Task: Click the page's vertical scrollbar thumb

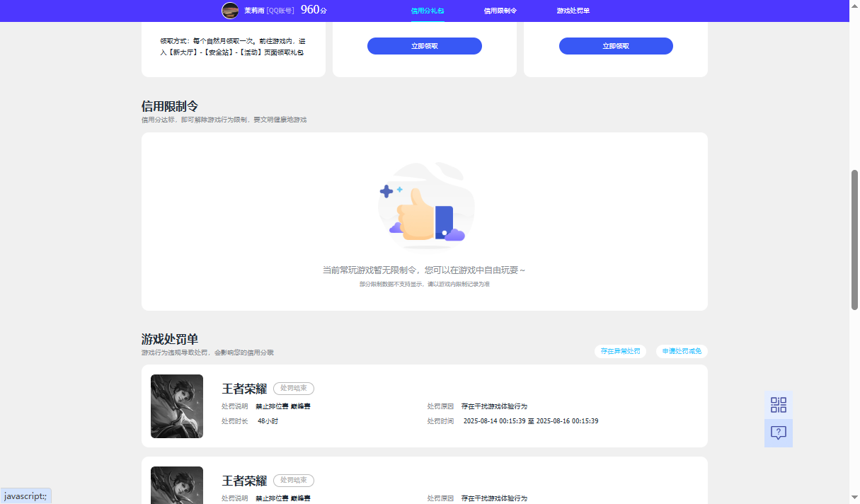Action: pos(854,239)
